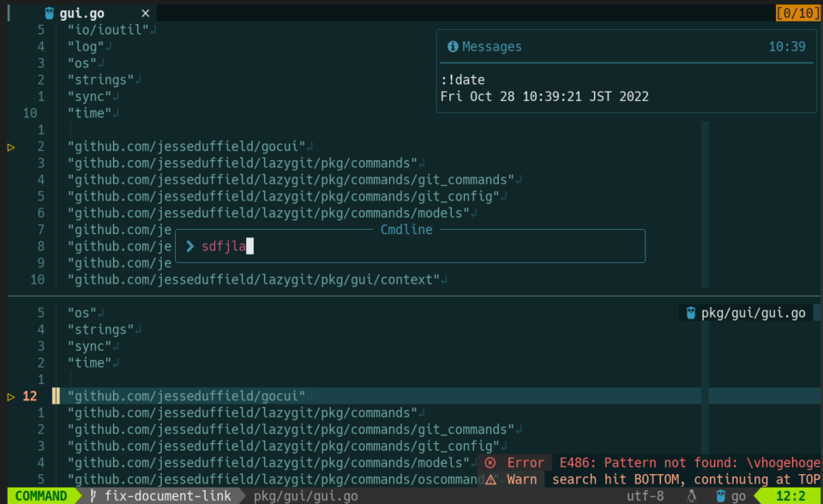Viewport: 823px width, 504px height.
Task: Click the git branch icon in the statusline
Action: (x=93, y=495)
